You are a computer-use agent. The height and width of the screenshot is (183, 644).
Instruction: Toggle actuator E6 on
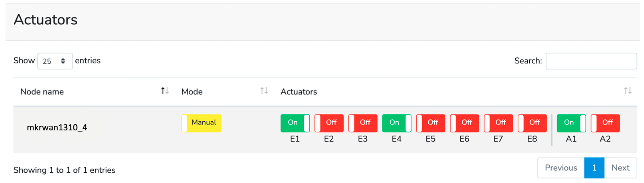coord(464,123)
